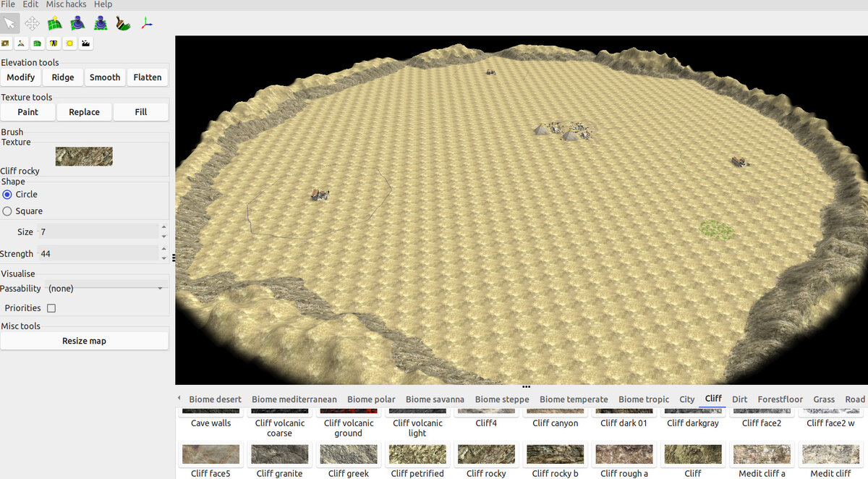Select the Move object tool with four arrows

[x=33, y=23]
